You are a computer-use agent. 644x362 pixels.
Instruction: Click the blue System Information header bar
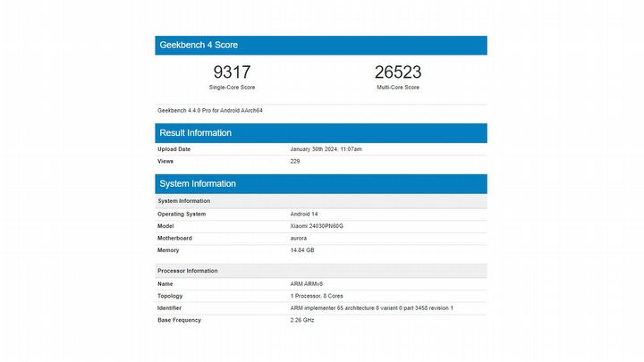coord(320,183)
